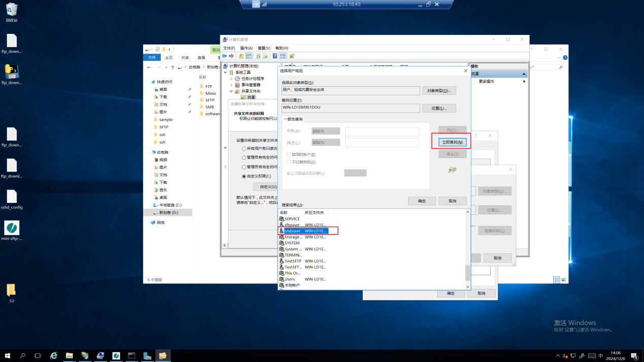Click the 描述(D) text input field
Screen dimensions: 644x362
[x=382, y=142]
